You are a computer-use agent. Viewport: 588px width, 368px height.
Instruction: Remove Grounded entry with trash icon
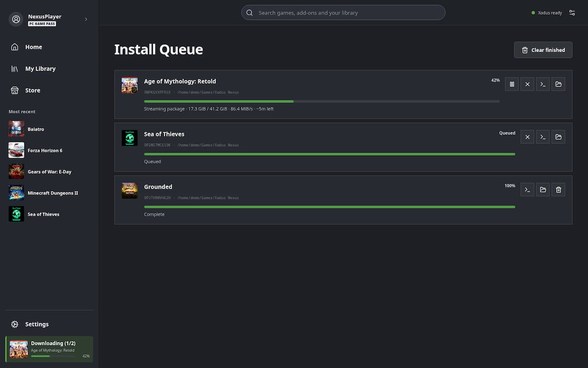pos(558,189)
